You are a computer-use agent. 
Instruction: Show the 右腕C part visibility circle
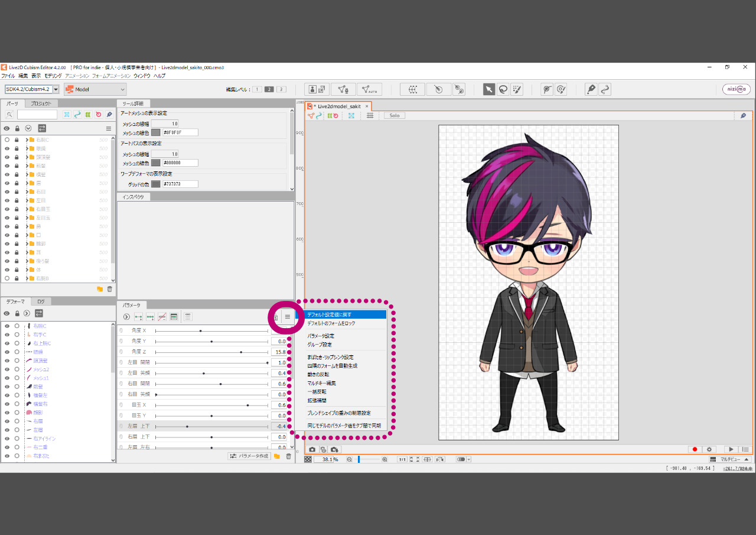pyautogui.click(x=7, y=140)
